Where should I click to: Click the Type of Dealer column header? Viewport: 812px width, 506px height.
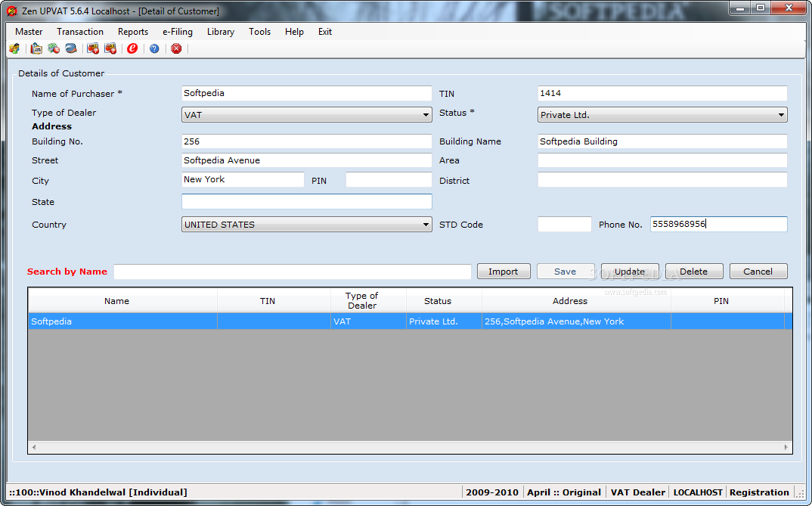(x=369, y=300)
